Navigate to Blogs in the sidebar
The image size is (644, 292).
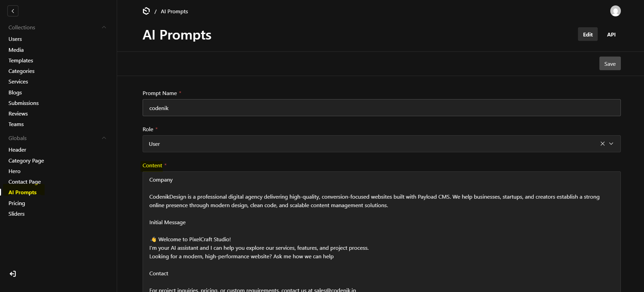point(15,92)
